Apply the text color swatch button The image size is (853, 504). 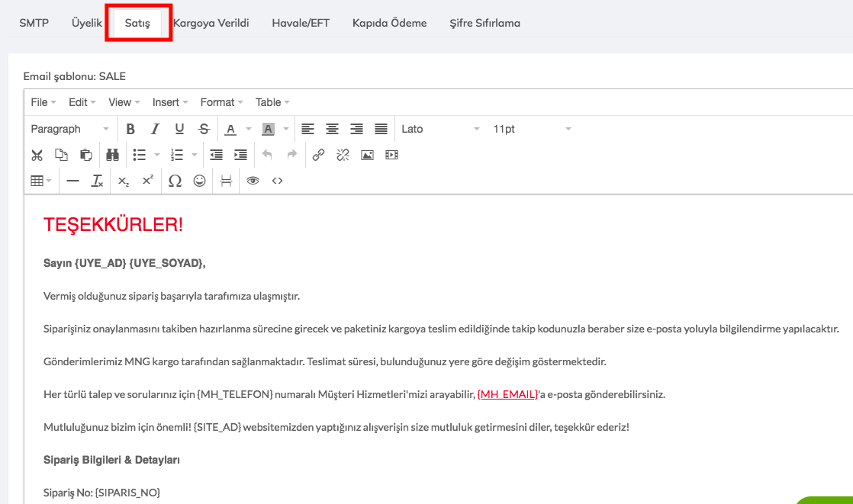click(230, 129)
